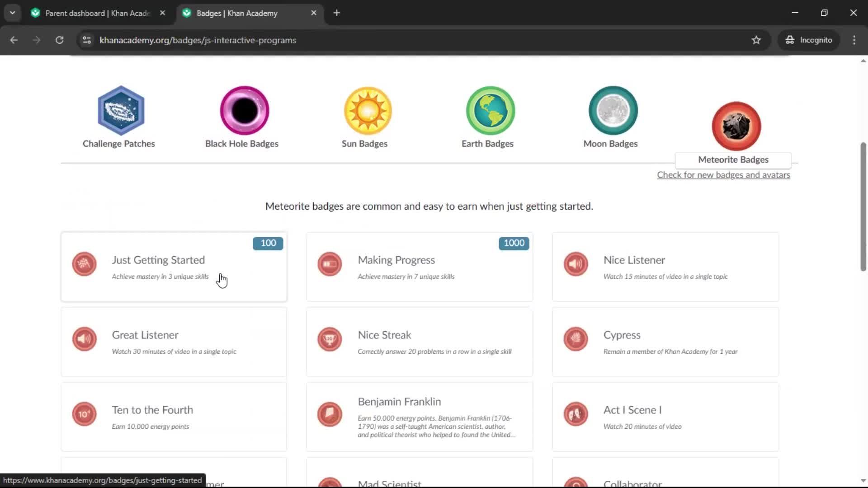Open Moon Badges category label
This screenshot has width=868, height=488.
coord(610,144)
